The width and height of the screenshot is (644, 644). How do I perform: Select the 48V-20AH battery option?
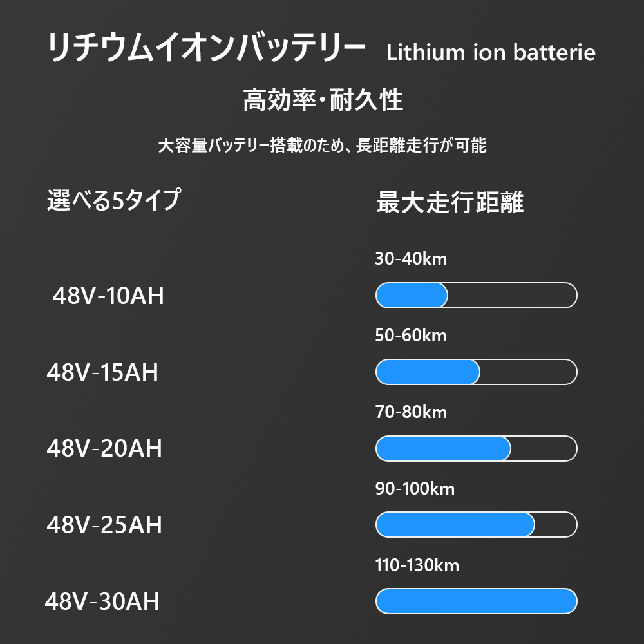(x=104, y=448)
